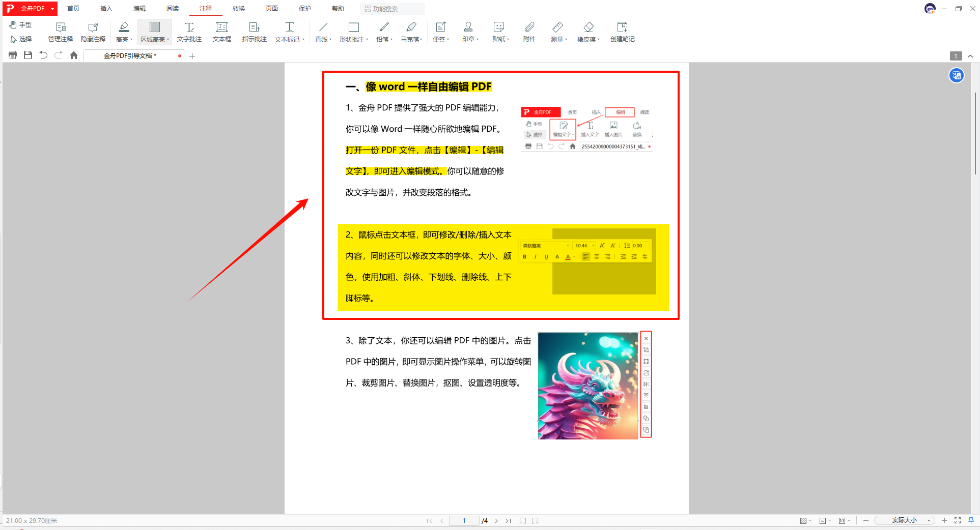Select the Pencil (铅笔) annotation tool
The height and width of the screenshot is (530, 980).
(x=383, y=32)
